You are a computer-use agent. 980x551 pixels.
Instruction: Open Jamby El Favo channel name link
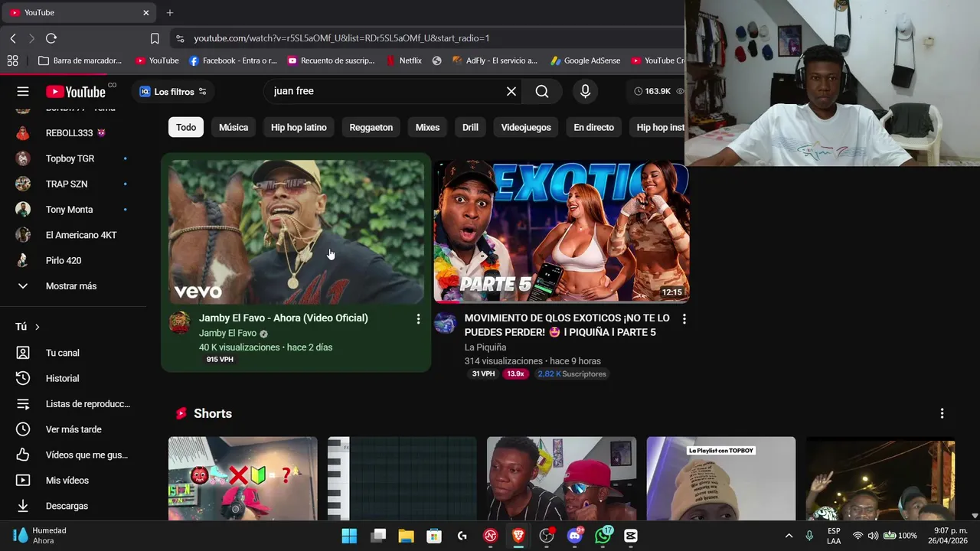(227, 333)
